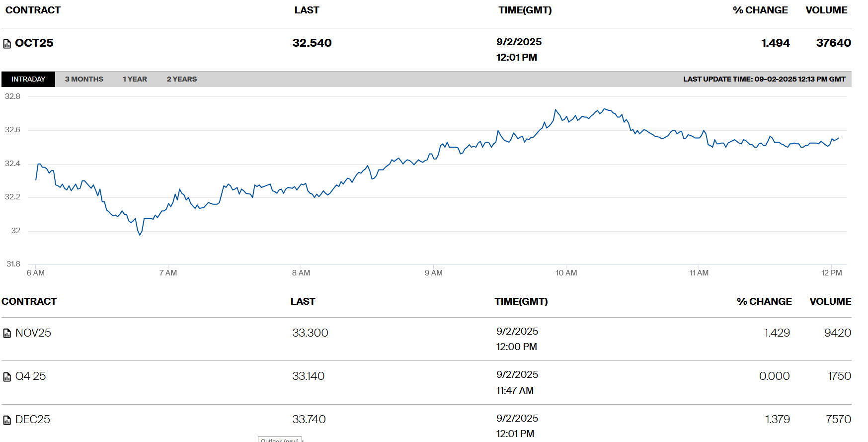The height and width of the screenshot is (442, 868).
Task: Open the 2 YEARS chart tab
Action: (181, 79)
